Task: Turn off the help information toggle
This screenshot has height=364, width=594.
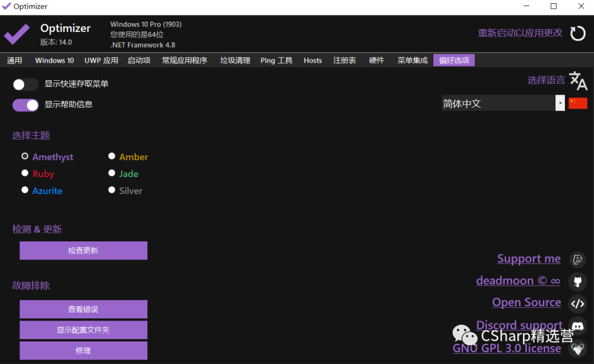Action: pos(25,105)
